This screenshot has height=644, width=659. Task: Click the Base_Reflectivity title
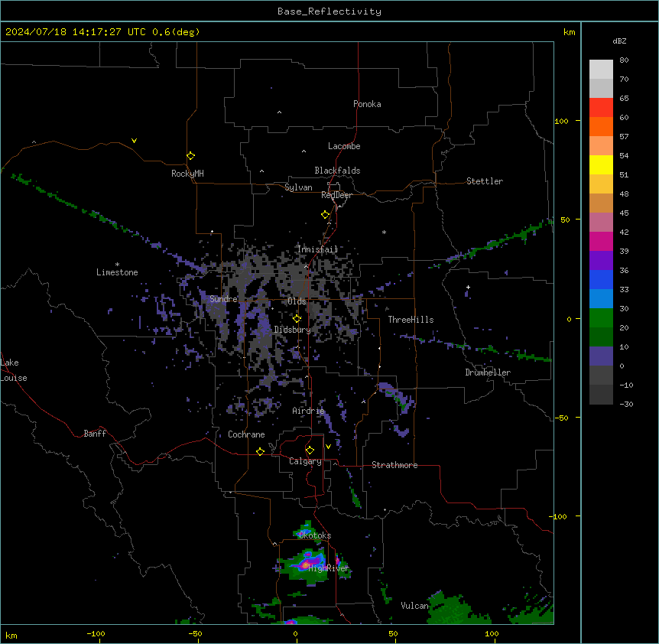329,11
